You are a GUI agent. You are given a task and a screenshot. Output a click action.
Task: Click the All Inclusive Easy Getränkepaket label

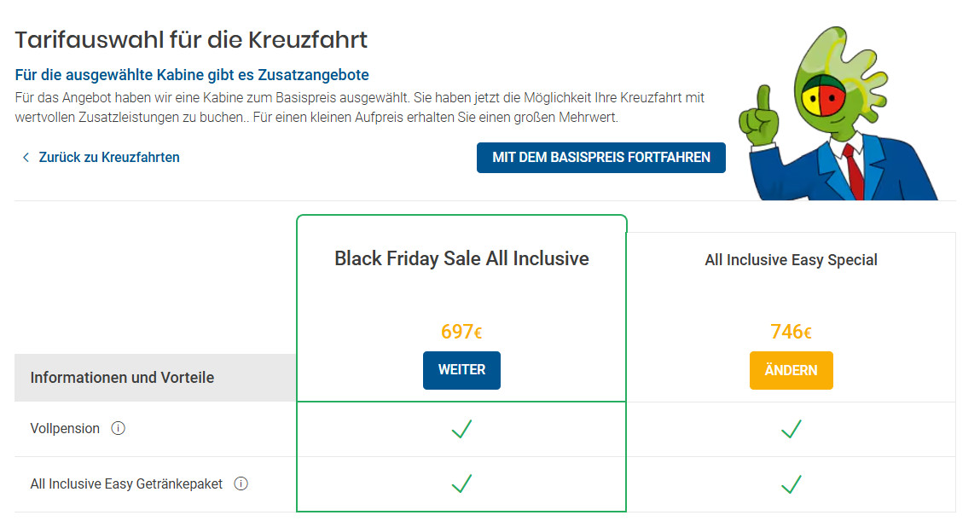click(126, 483)
